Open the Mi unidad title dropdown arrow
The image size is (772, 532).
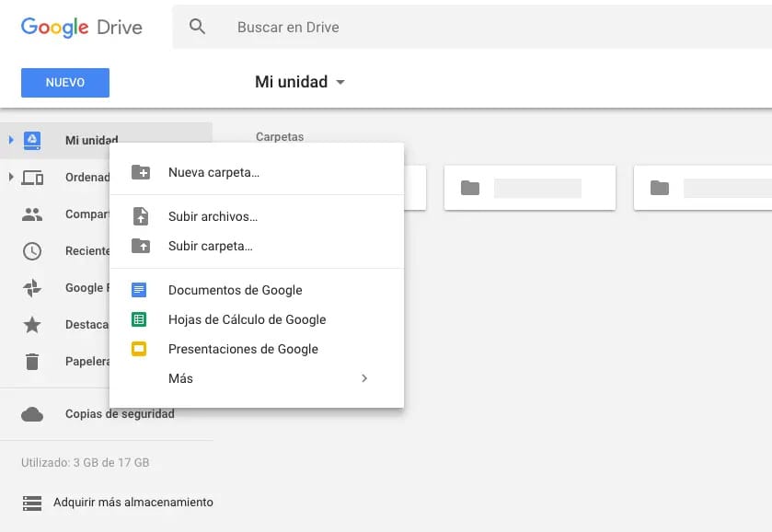click(x=340, y=82)
